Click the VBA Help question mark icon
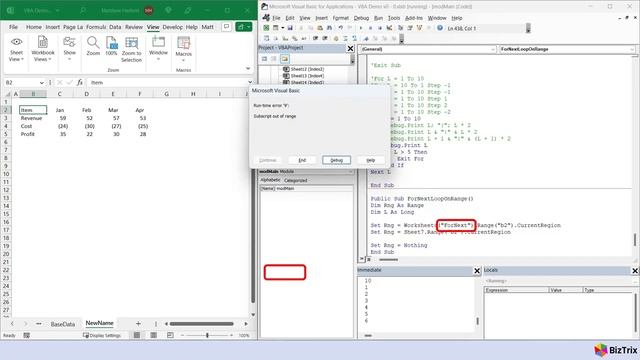The width and height of the screenshot is (640, 360). [440, 28]
